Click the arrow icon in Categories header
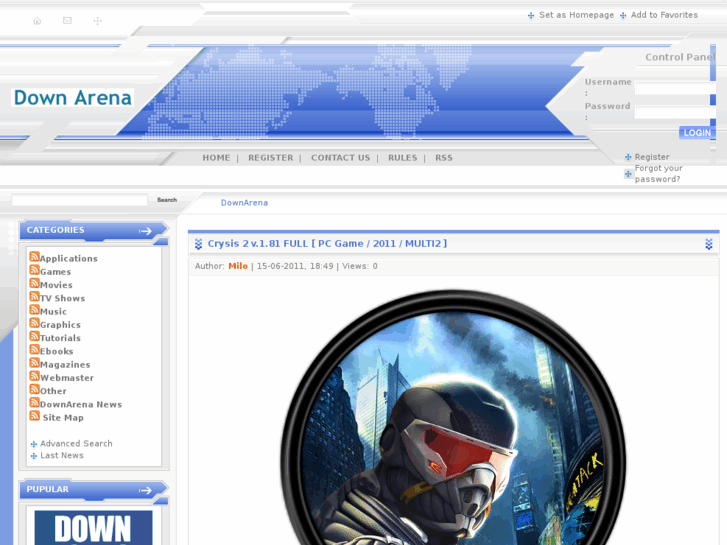The height and width of the screenshot is (545, 727). [146, 231]
